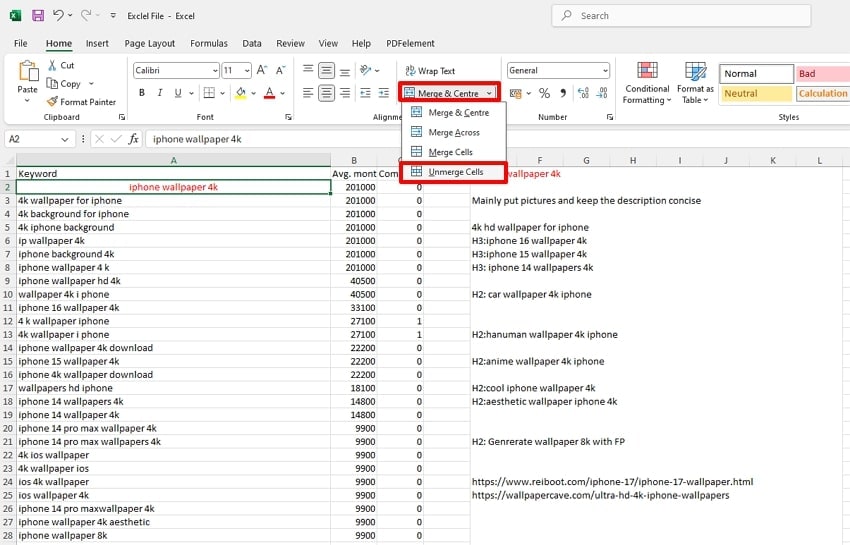Apply comma style format
The image size is (850, 545).
tap(563, 93)
